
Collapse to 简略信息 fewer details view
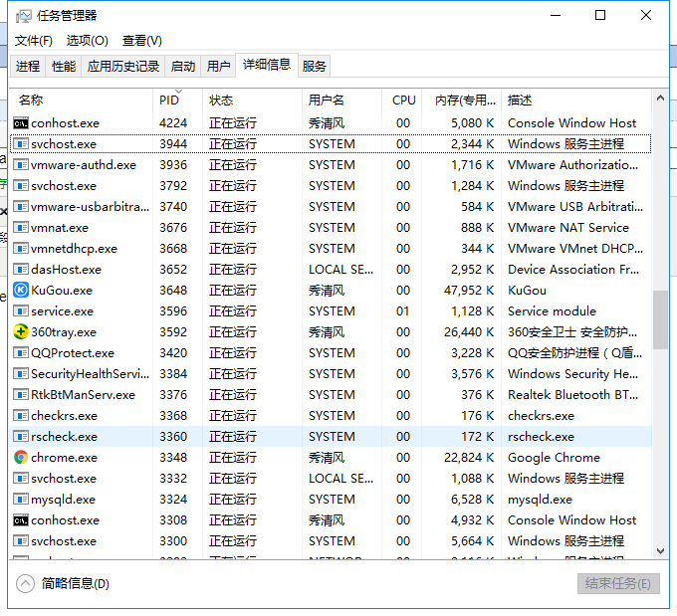pyautogui.click(x=63, y=584)
